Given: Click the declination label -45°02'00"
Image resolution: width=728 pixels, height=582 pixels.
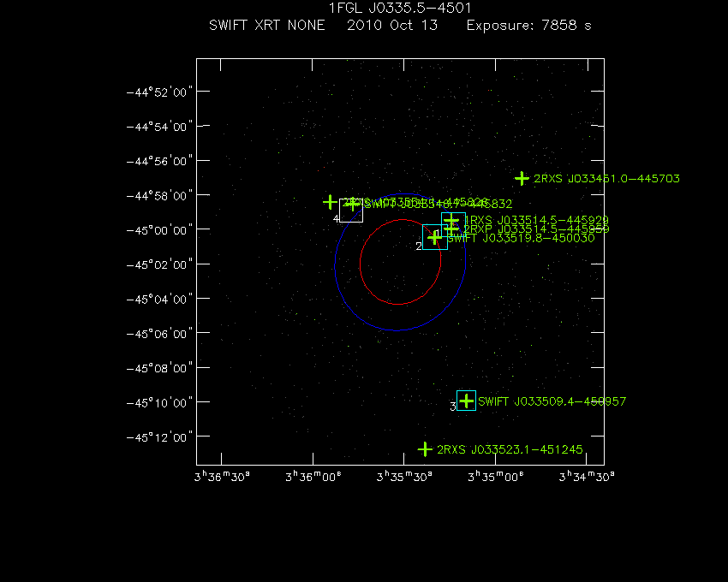Looking at the screenshot, I should click(x=159, y=264).
